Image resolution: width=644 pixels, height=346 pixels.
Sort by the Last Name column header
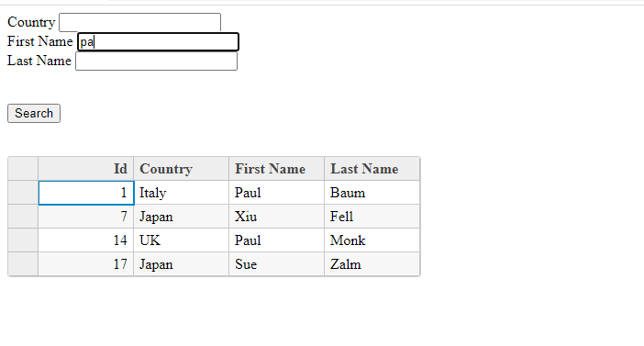pyautogui.click(x=372, y=169)
